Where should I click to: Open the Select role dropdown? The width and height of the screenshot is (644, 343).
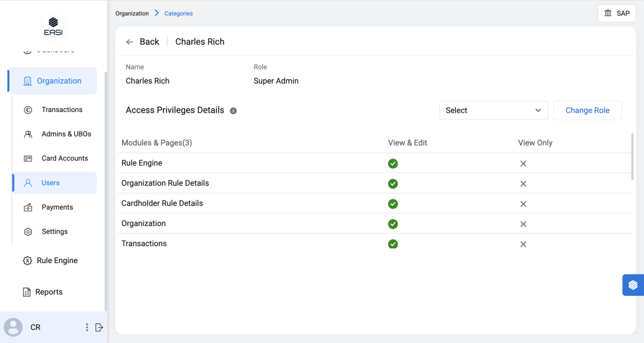click(x=493, y=110)
